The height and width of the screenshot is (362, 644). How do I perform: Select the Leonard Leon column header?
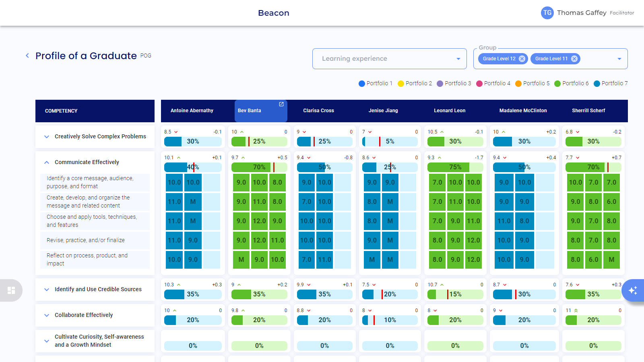point(449,111)
